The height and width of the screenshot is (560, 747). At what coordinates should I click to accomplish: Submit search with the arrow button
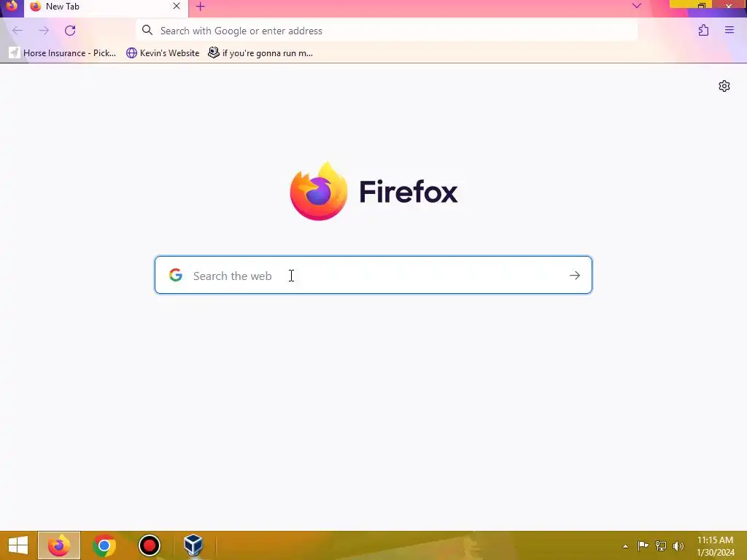point(575,275)
